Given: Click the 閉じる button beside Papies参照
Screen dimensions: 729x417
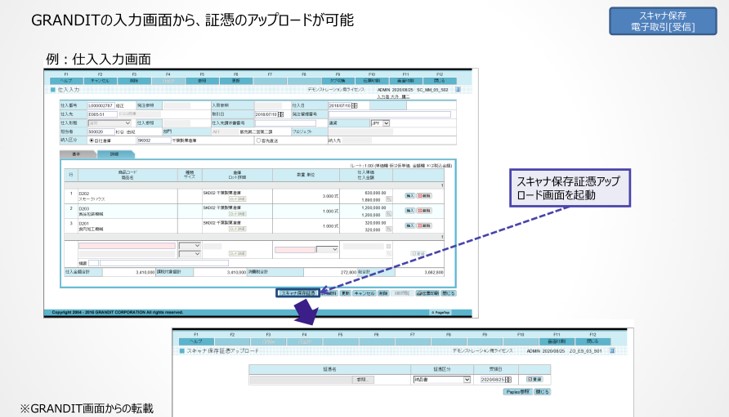Looking at the screenshot, I should coord(542,392).
